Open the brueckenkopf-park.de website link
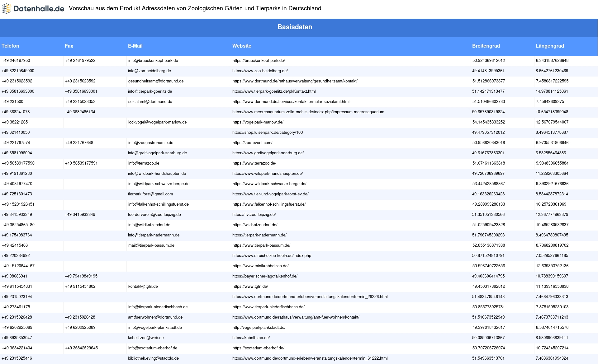598x364 pixels. coord(259,61)
